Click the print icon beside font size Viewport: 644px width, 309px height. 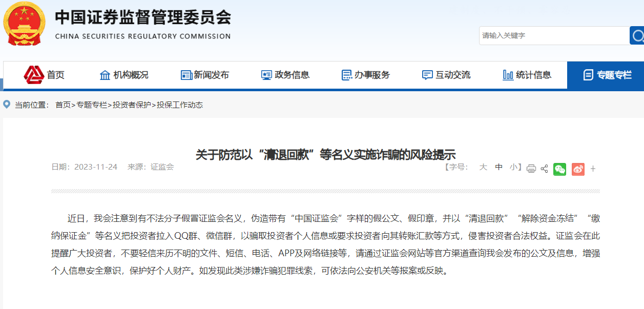(x=531, y=169)
